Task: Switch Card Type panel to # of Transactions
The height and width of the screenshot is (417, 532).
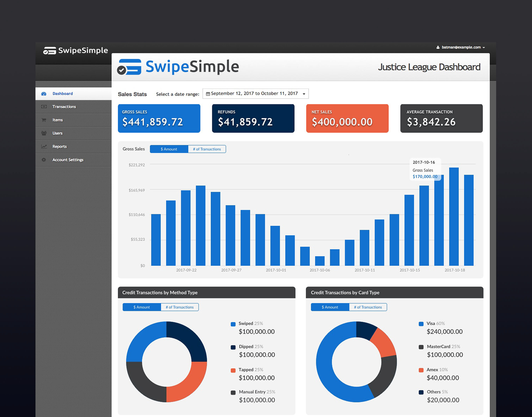Action: click(368, 307)
